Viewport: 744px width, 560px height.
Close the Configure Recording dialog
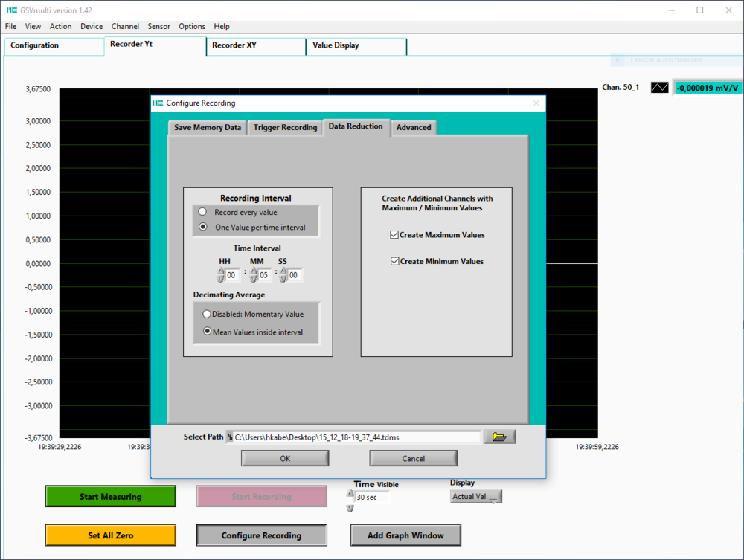(536, 103)
